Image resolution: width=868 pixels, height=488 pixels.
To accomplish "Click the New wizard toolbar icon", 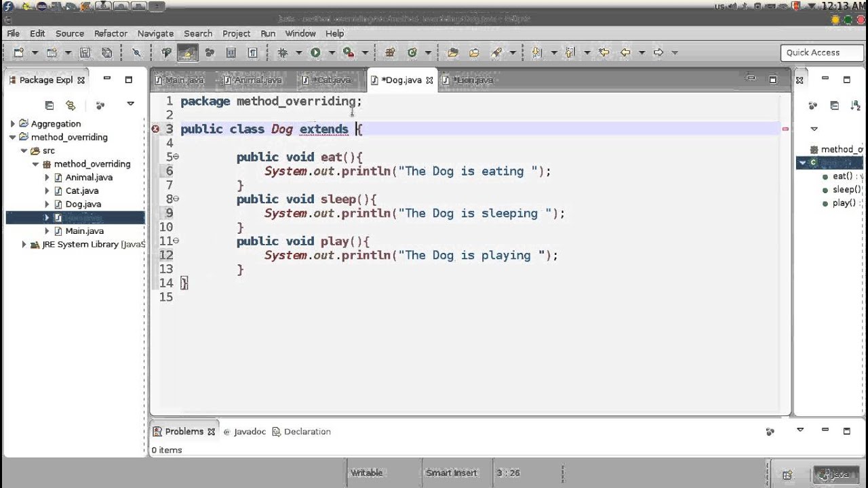I will [19, 52].
